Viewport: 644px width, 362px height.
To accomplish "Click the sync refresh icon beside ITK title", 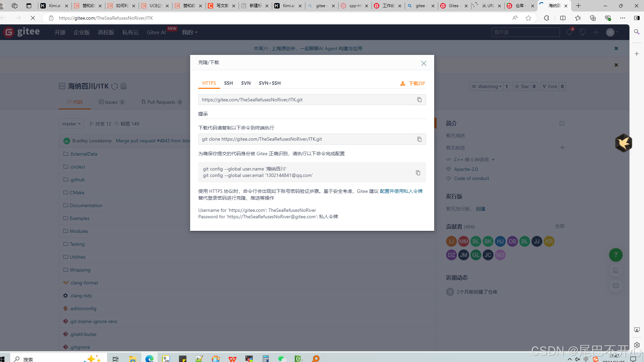I will [x=115, y=86].
